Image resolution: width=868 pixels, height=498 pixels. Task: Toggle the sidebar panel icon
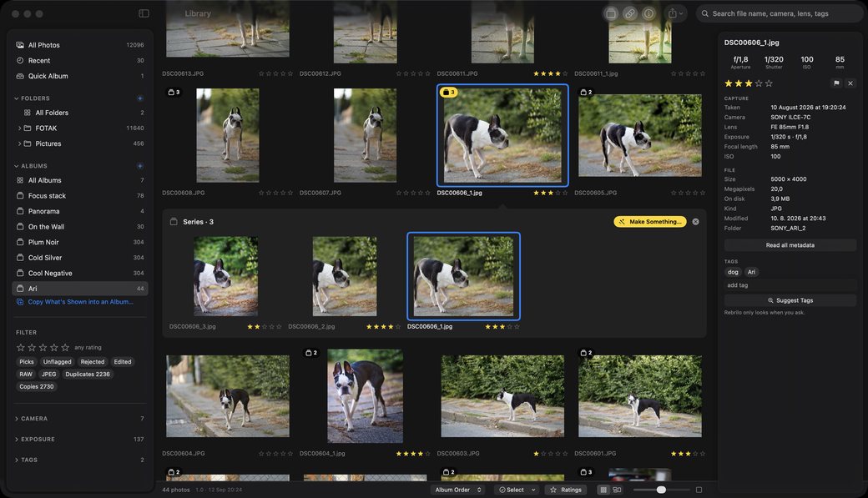pos(144,13)
